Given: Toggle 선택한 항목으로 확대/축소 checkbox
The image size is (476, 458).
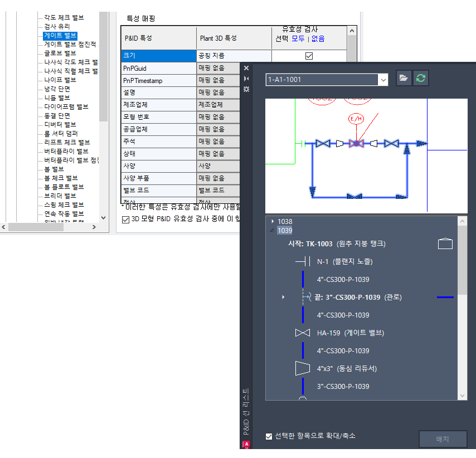Looking at the screenshot, I should click(x=269, y=436).
